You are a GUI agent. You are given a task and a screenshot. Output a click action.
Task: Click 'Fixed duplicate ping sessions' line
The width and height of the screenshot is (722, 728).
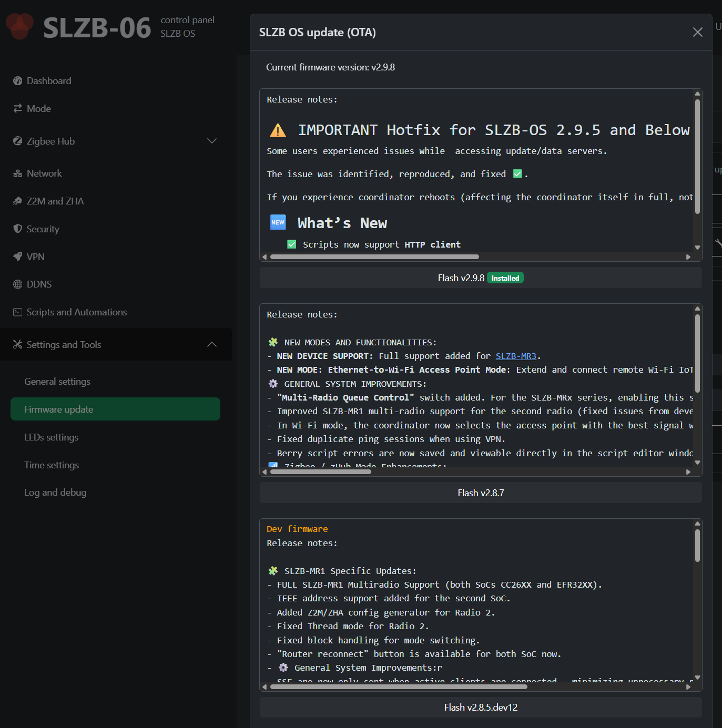point(391,439)
